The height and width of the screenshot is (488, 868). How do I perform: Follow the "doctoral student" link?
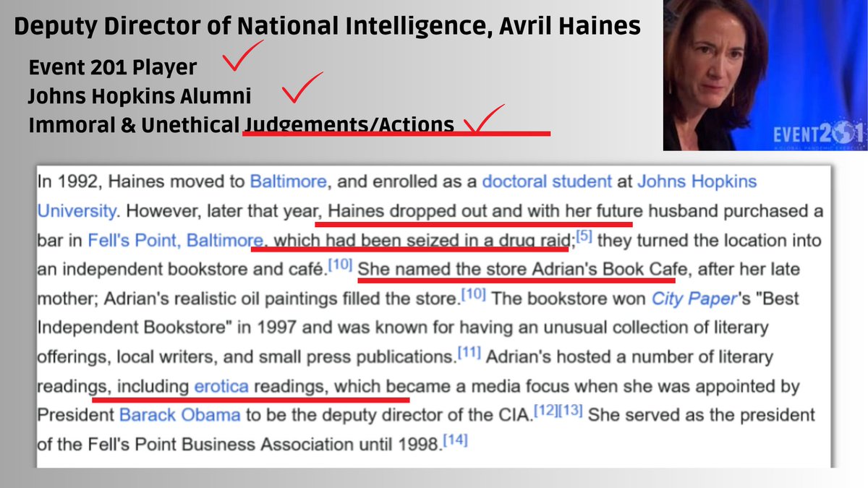click(547, 181)
